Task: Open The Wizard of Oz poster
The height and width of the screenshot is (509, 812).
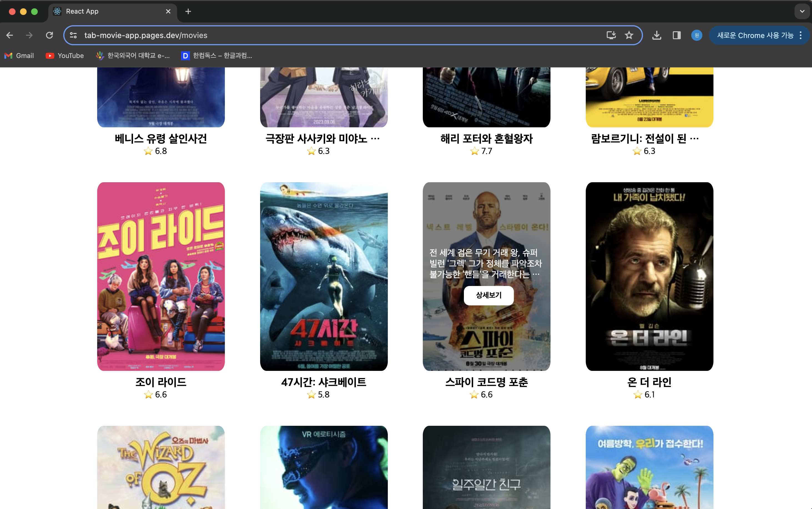Action: pyautogui.click(x=161, y=467)
